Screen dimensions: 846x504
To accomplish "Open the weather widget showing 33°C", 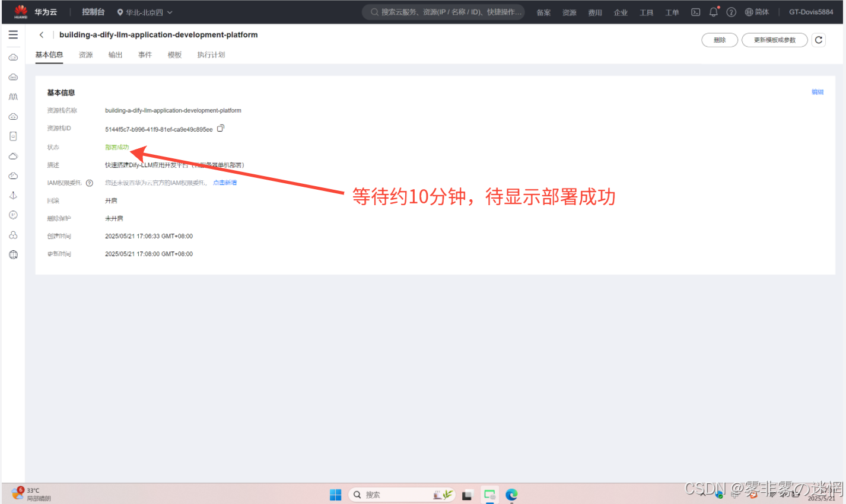I will click(x=31, y=494).
